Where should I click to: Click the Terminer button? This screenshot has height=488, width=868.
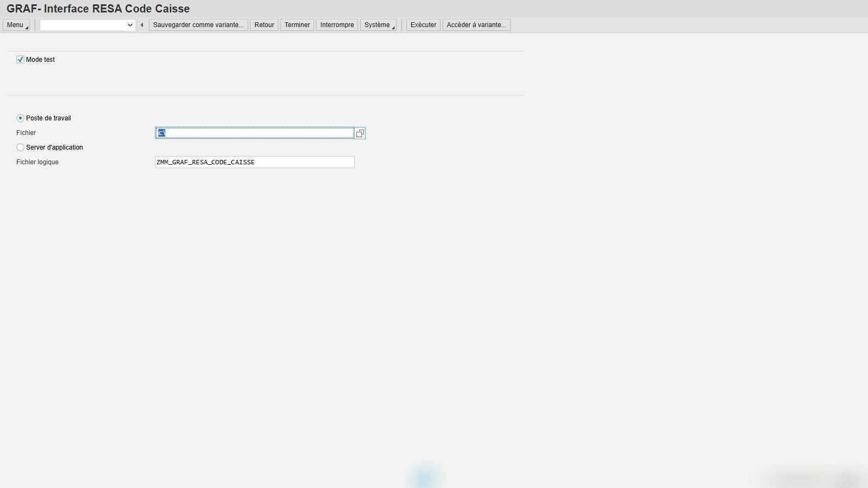297,25
